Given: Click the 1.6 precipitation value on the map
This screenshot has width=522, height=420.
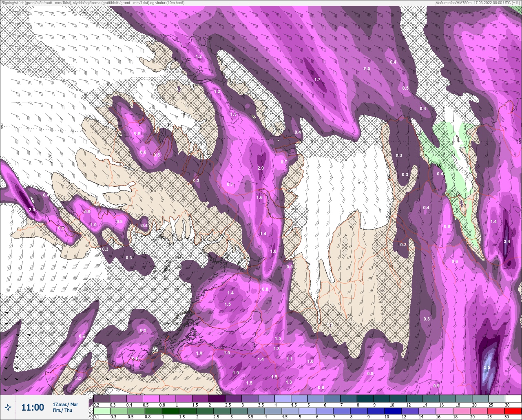Looking at the screenshot, I should pos(259,197).
